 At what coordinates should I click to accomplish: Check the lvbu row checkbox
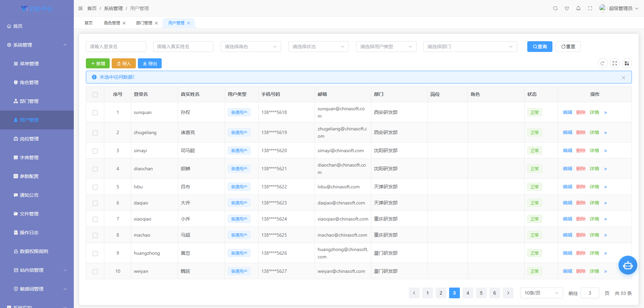click(x=95, y=187)
